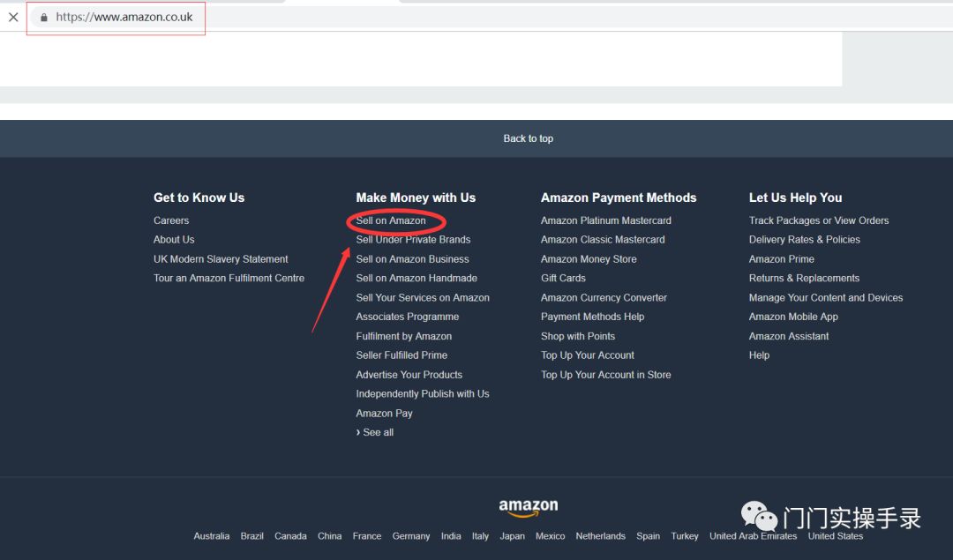953x560 pixels.
Task: Open the Careers link
Action: point(171,220)
